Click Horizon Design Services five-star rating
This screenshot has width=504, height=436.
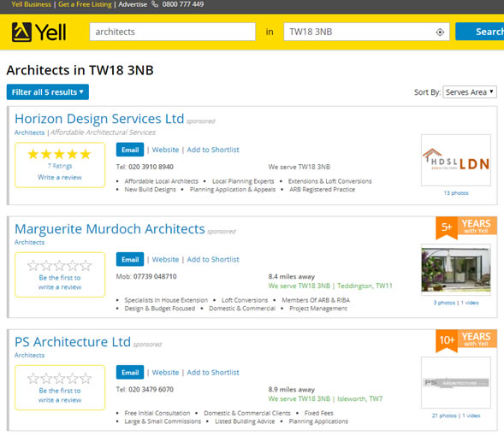click(x=59, y=154)
